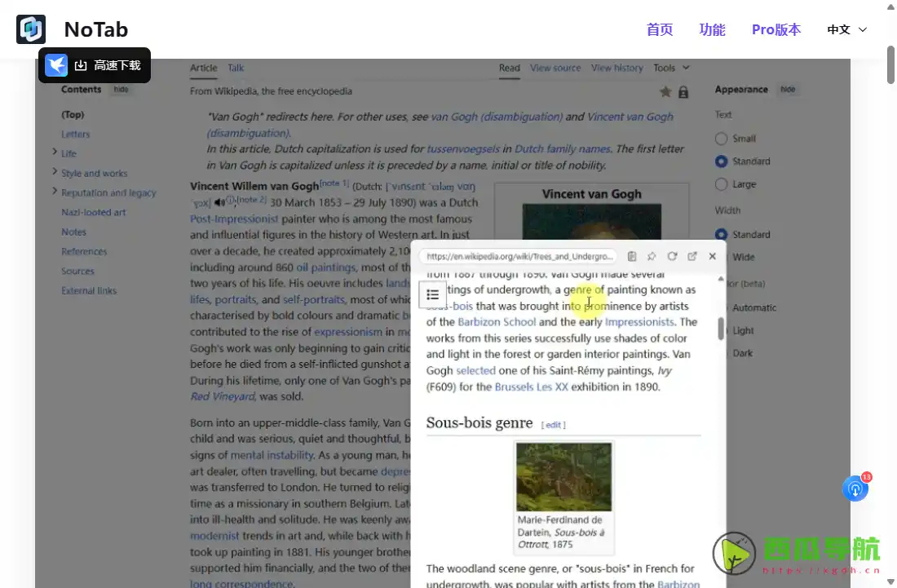This screenshot has width=897, height=588.
Task: Select Wide width option
Action: tap(743, 257)
